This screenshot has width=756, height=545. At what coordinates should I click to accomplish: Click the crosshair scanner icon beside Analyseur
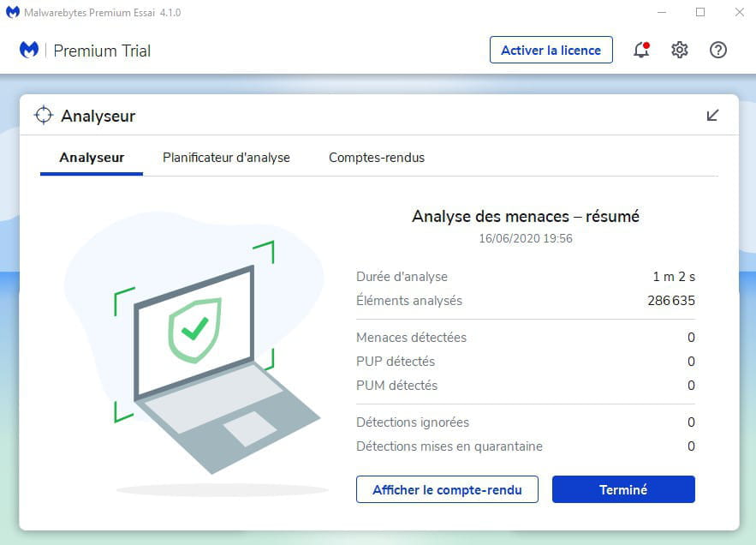(44, 116)
